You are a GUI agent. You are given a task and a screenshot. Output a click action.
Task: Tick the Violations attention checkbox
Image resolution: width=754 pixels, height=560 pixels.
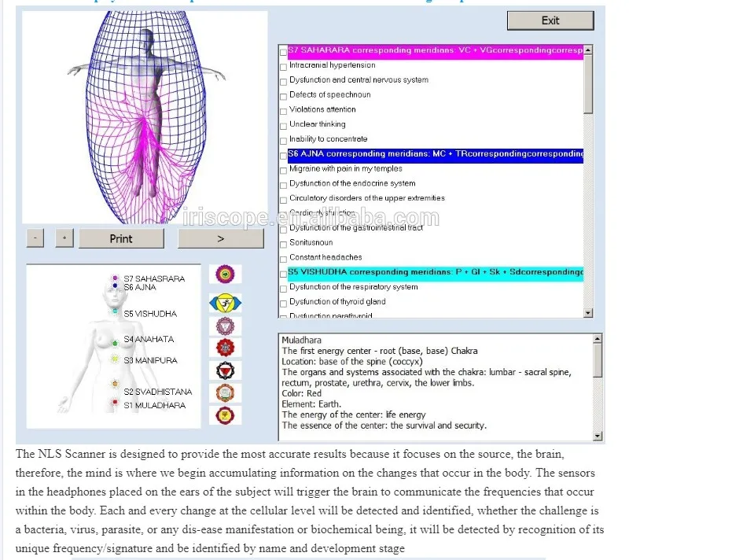(284, 112)
